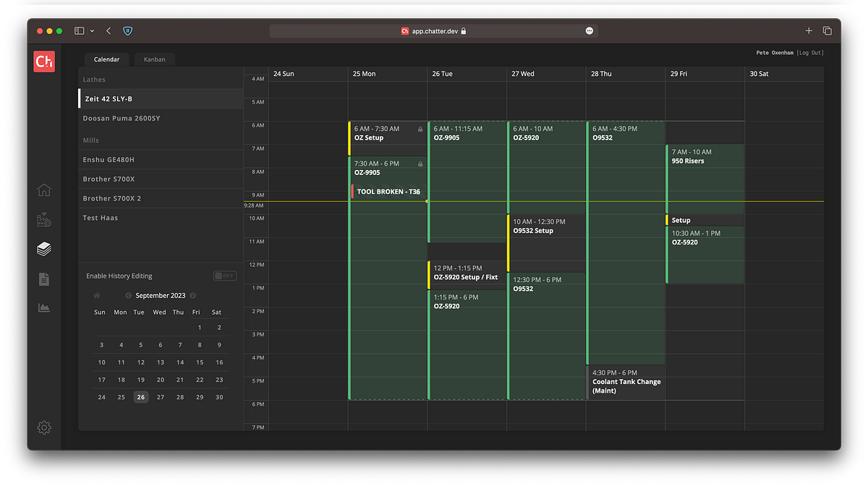Click the highlighted layers schedule icon in sidebar
Viewport: 868px width, 486px height.
[x=44, y=249]
